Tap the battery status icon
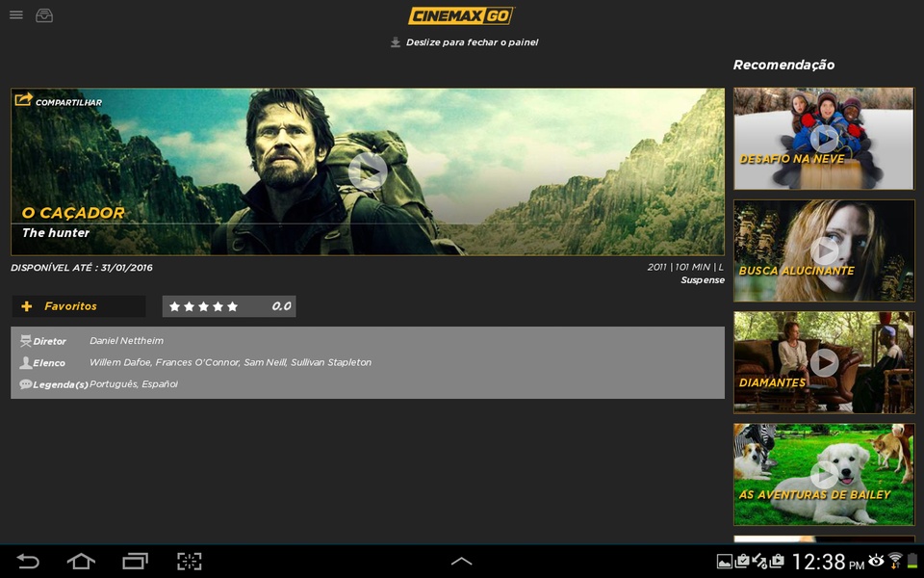The width and height of the screenshot is (924, 578). pyautogui.click(x=912, y=561)
